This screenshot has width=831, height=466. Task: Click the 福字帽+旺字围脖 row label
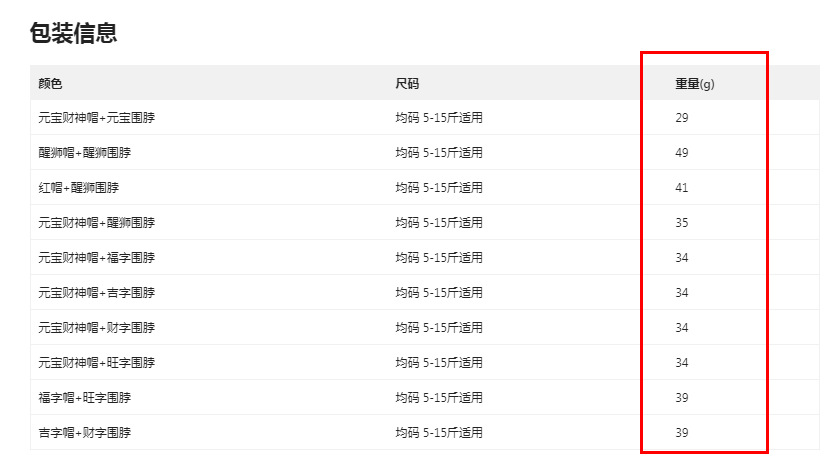tap(84, 398)
